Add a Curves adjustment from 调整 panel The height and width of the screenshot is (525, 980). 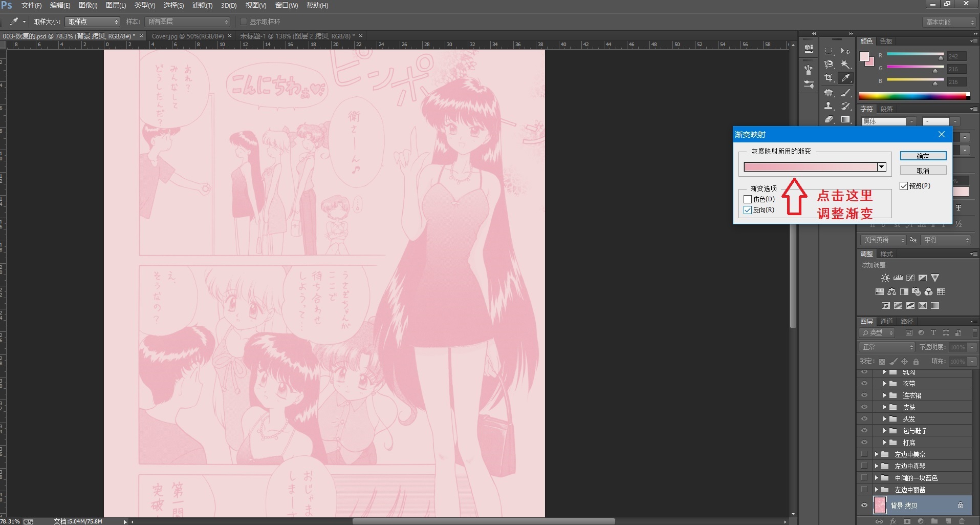pyautogui.click(x=910, y=278)
